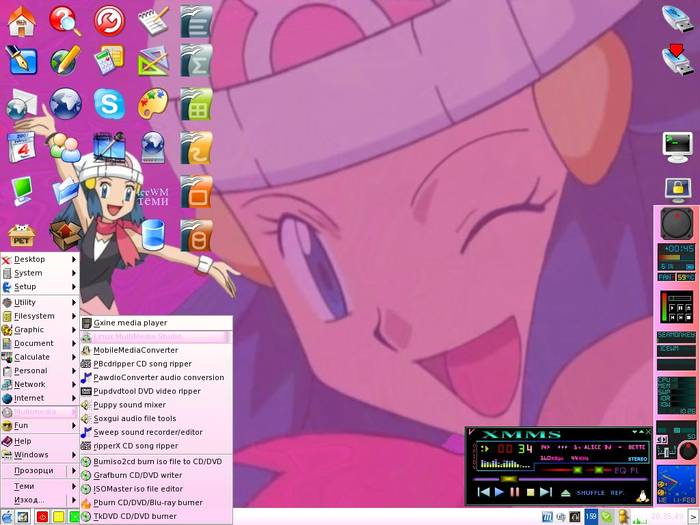Select Sweep sound recorder/editor
Screen dimensions: 700x525
click(x=156, y=433)
